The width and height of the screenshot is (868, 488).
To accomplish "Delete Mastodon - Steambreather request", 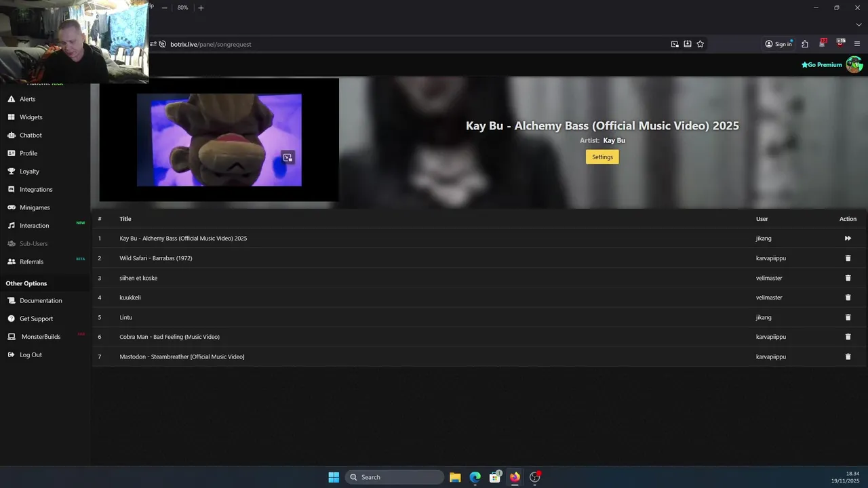I will [x=848, y=357].
